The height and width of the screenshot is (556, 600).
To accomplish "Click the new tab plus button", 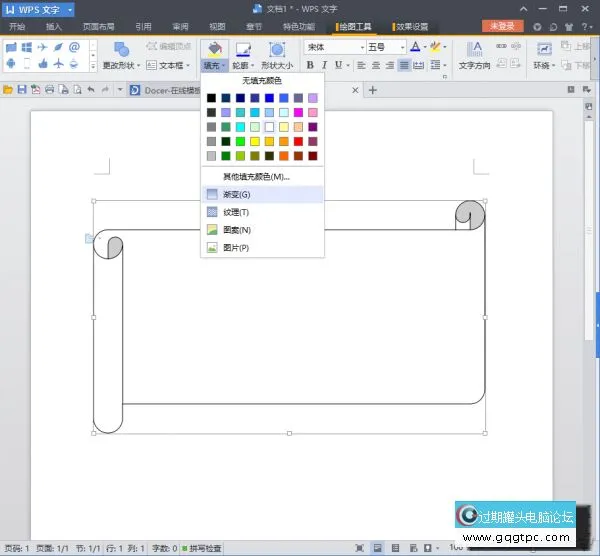I will [x=373, y=90].
